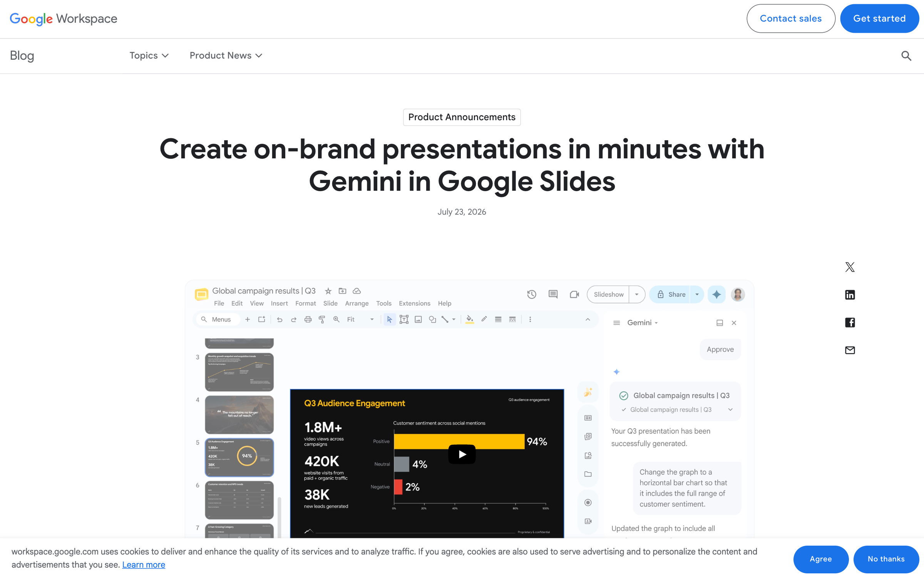Click the Menus search field
This screenshot has width=924, height=578.
click(218, 319)
